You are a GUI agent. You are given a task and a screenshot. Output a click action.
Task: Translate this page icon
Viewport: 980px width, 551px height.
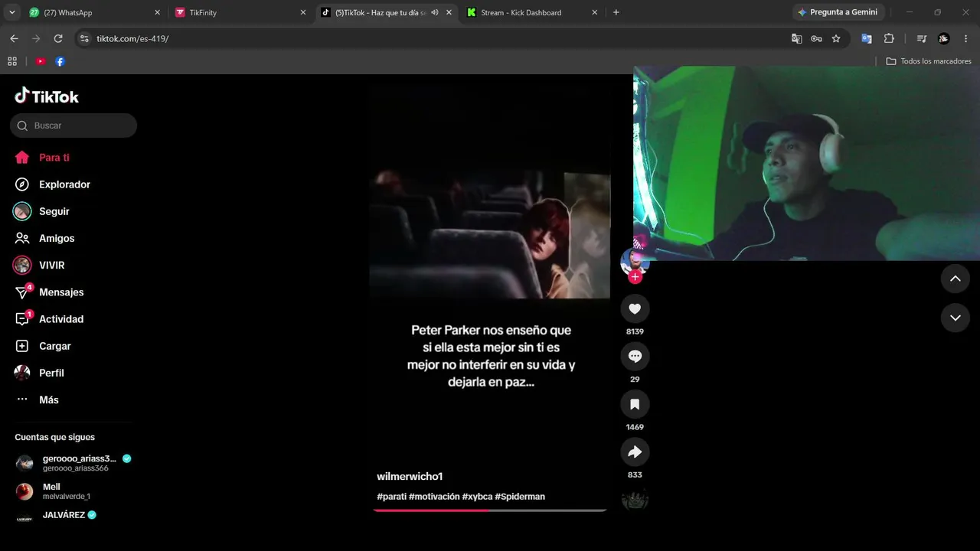tap(797, 38)
